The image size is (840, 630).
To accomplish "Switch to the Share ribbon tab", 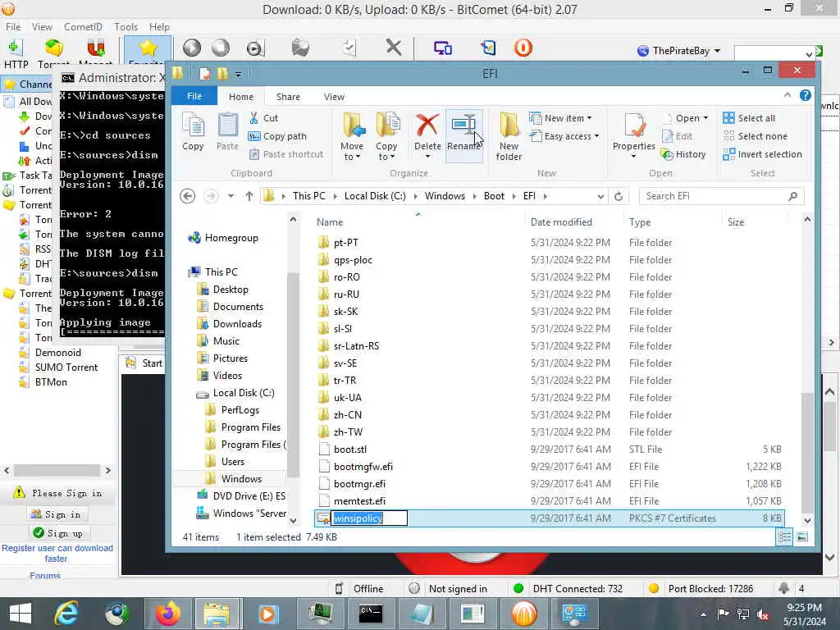I will 288,97.
